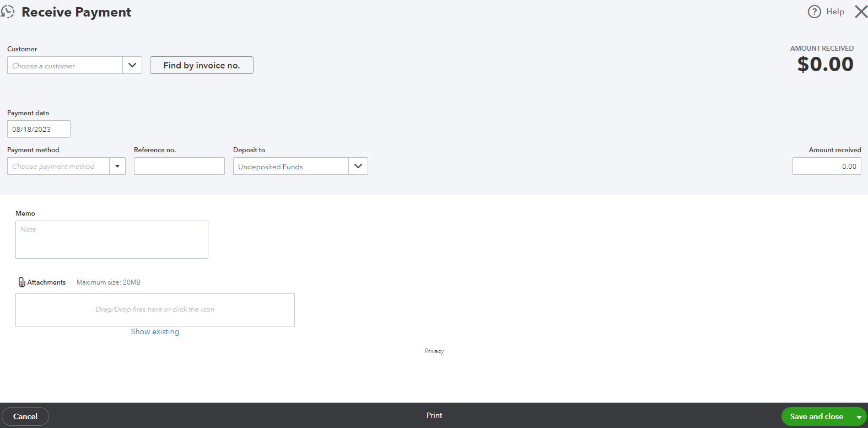Click the Amount received input field
The image size is (868, 428).
(x=827, y=166)
